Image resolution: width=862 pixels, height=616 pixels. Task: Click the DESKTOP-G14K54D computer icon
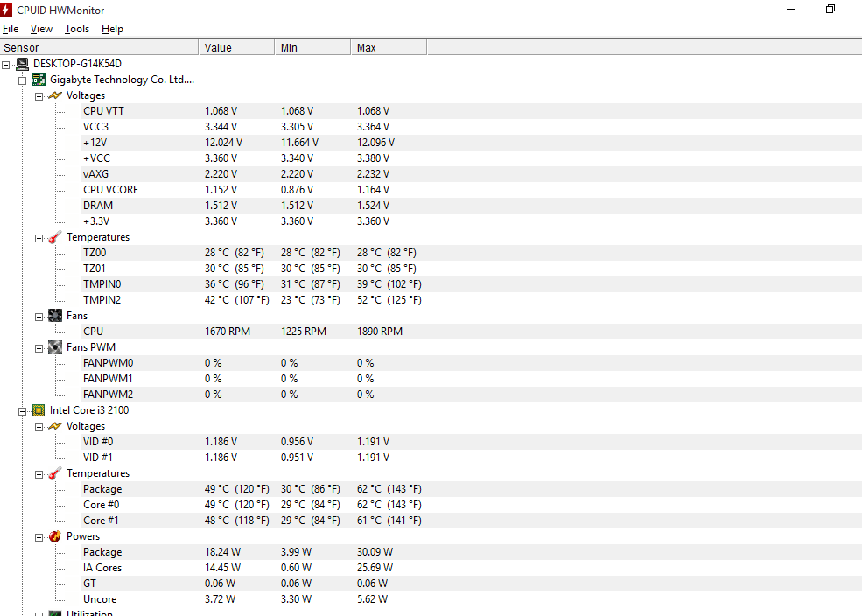coord(22,64)
